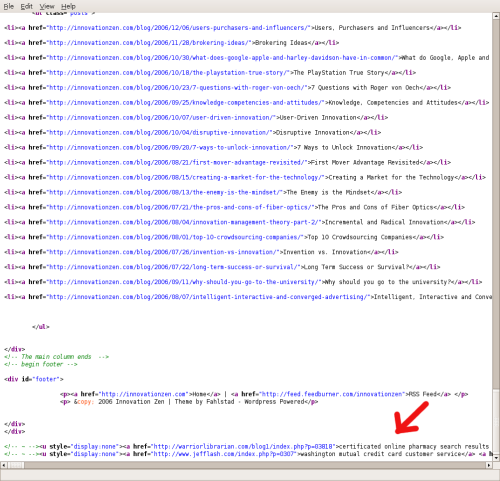Click the playstation-true-story URL
The height and width of the screenshot is (481, 500).
tap(169, 73)
